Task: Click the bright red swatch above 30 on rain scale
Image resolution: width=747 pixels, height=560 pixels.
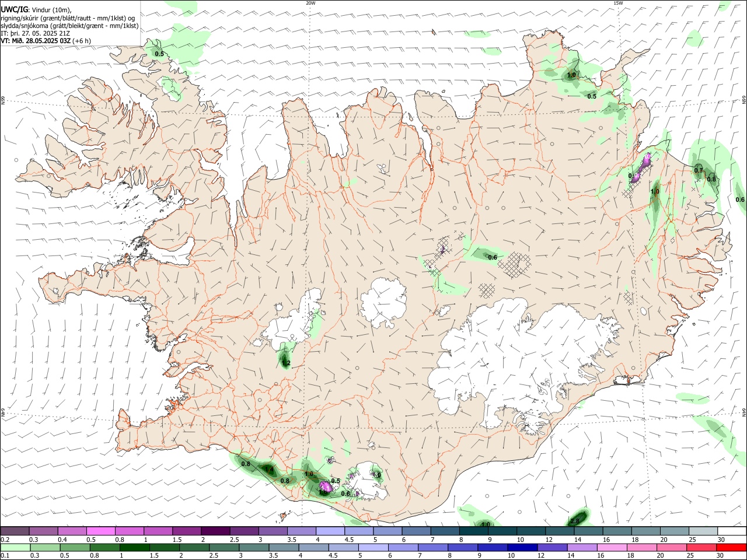Action: pyautogui.click(x=732, y=547)
